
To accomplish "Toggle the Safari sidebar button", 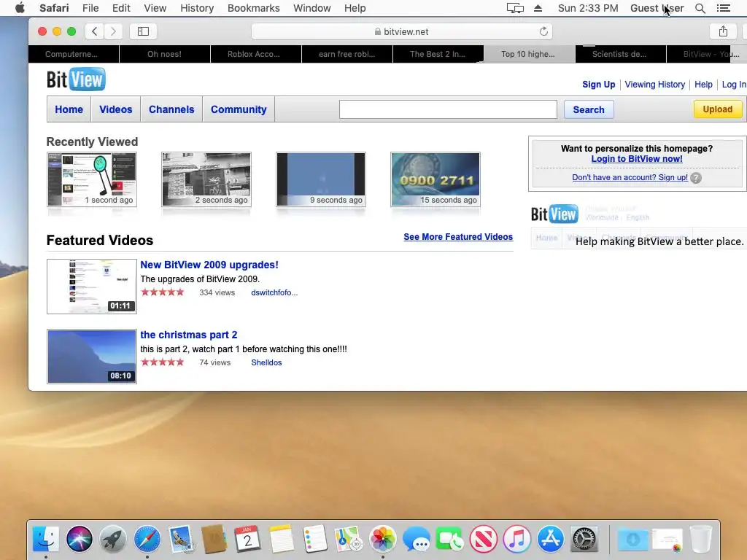I will [143, 31].
